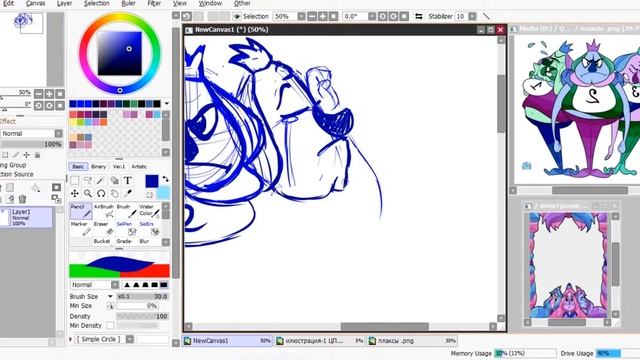Toggle lock moving layer icon
640x360 pixels.
[27, 155]
